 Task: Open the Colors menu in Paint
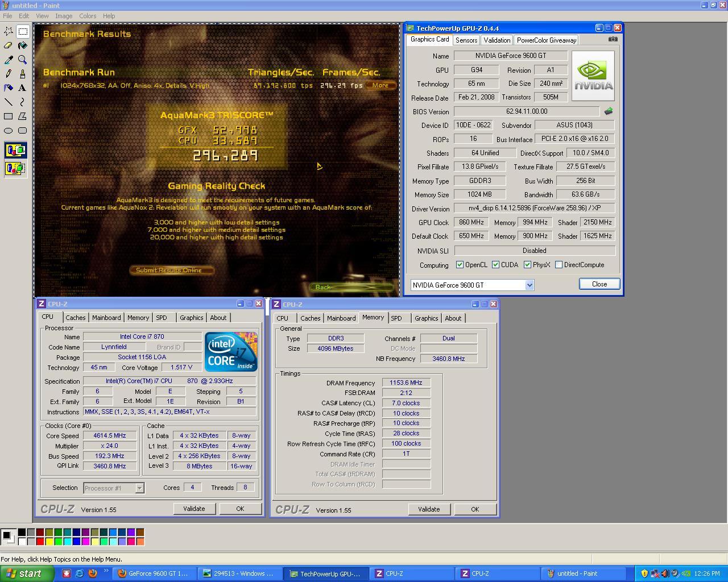pyautogui.click(x=88, y=16)
